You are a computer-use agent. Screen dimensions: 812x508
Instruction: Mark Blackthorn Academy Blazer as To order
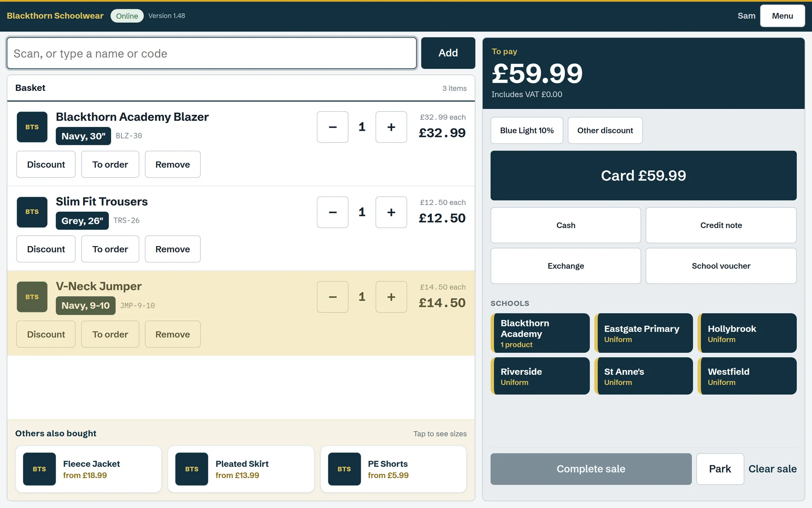click(x=110, y=164)
